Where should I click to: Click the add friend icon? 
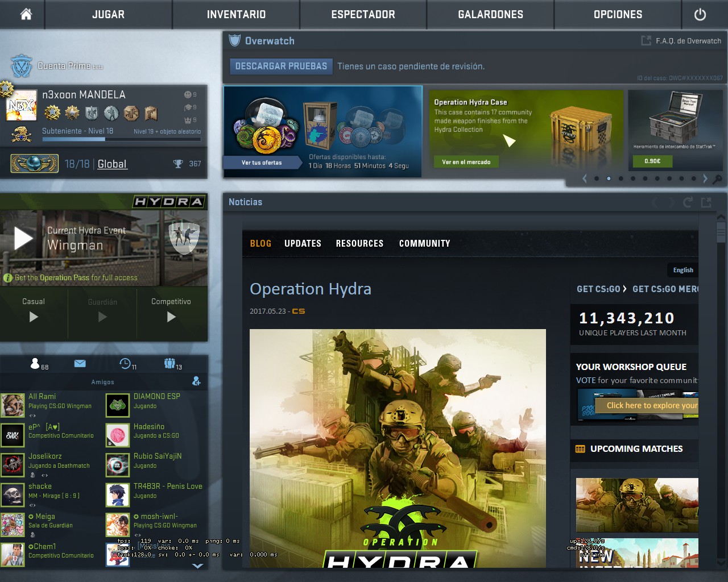click(x=196, y=381)
